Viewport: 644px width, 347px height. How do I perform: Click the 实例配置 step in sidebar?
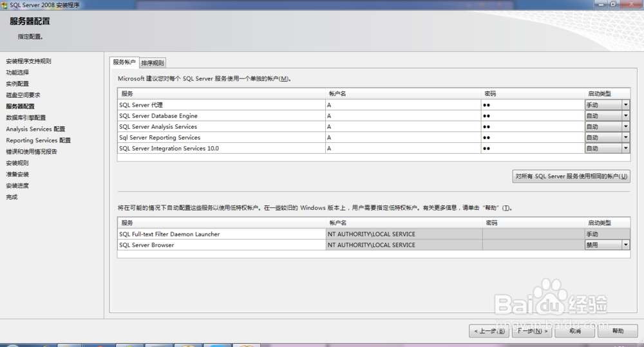tap(17, 84)
